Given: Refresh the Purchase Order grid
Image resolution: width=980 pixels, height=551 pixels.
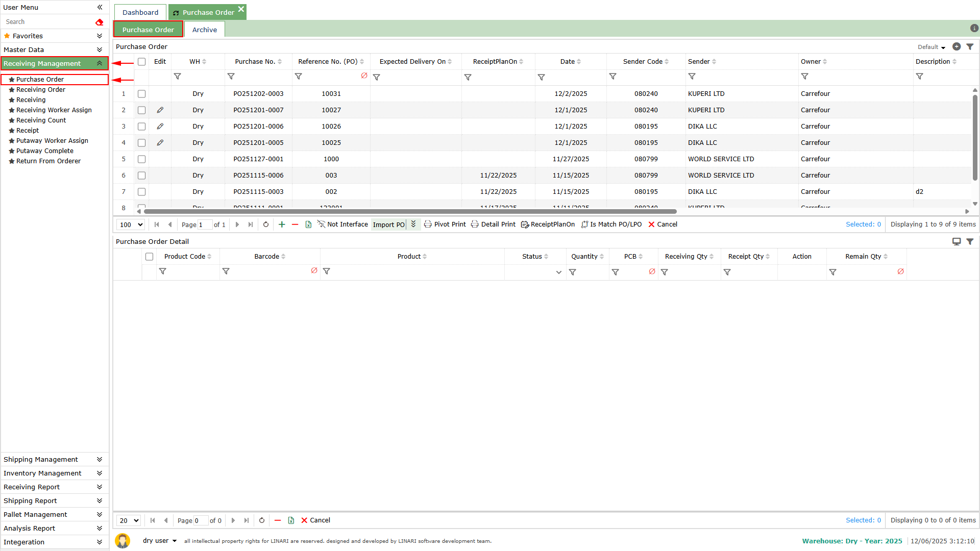Looking at the screenshot, I should click(x=266, y=224).
